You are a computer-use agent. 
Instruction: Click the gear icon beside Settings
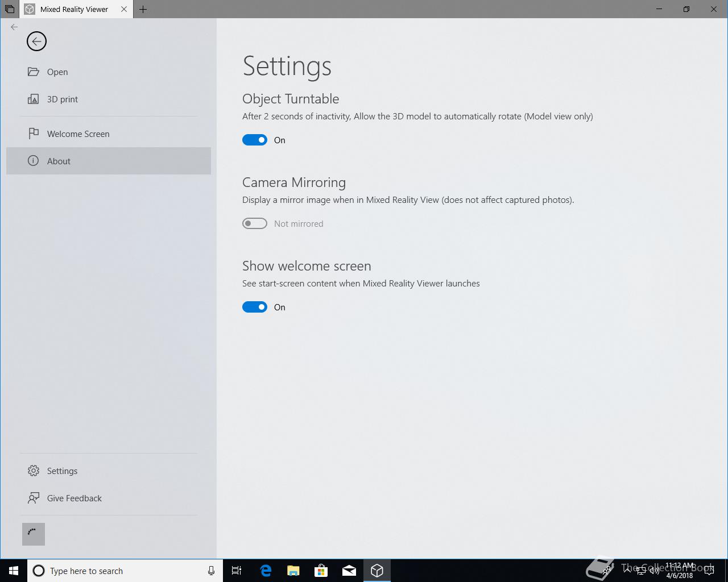point(34,471)
